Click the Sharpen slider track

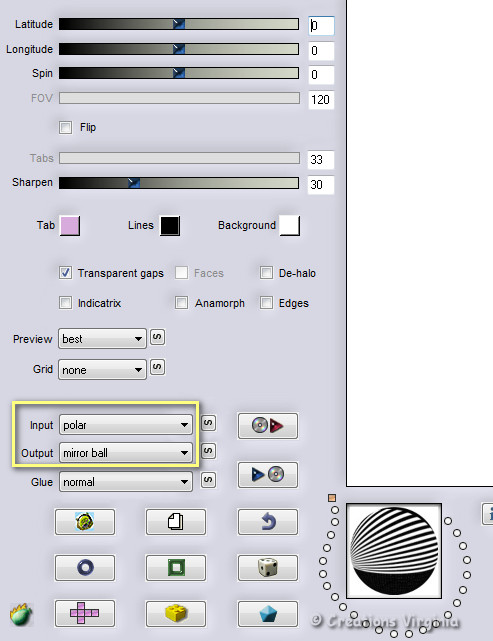(x=179, y=183)
